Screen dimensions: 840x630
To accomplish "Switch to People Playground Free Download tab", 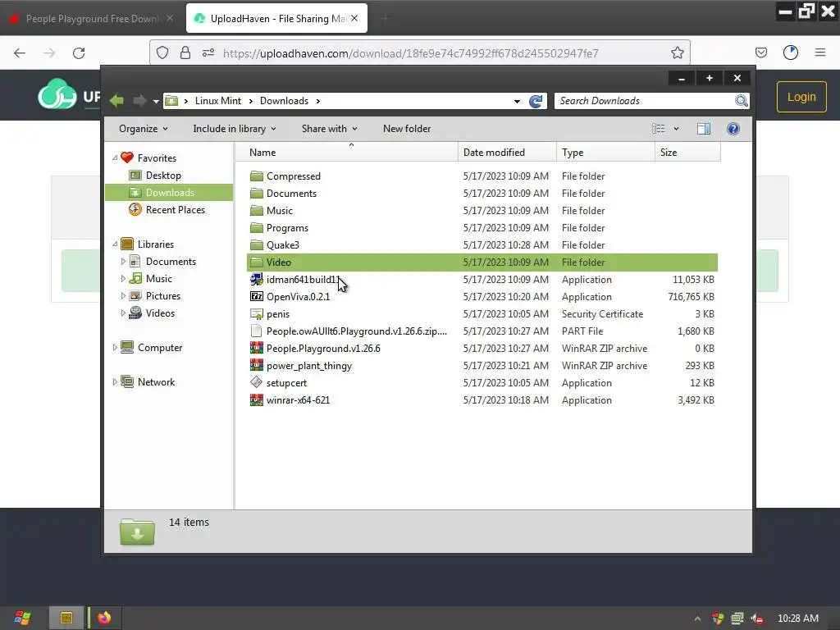I will point(92,18).
